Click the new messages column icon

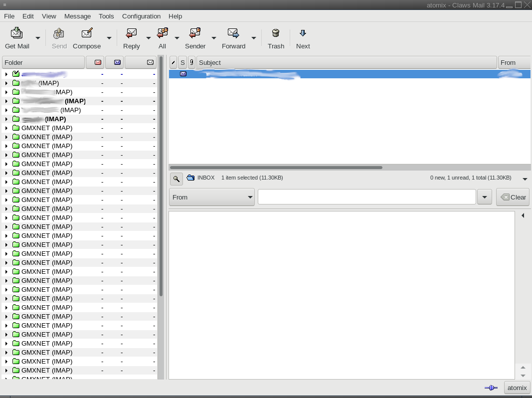click(98, 62)
